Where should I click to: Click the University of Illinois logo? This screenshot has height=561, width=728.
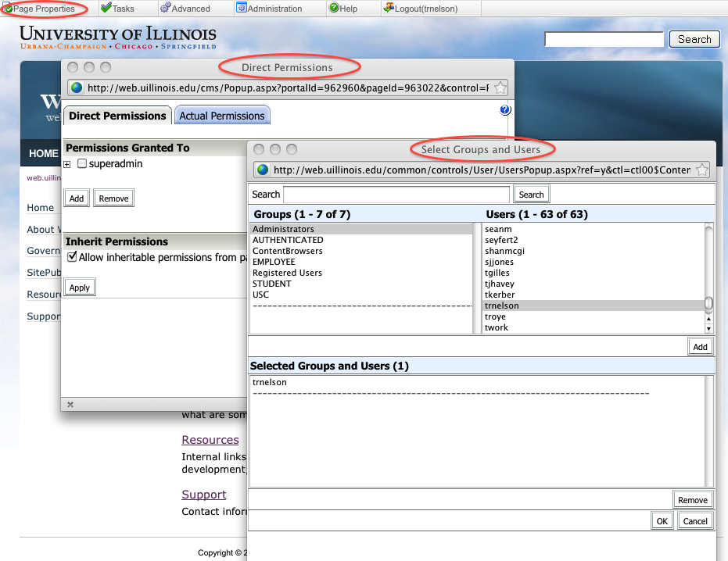118,38
